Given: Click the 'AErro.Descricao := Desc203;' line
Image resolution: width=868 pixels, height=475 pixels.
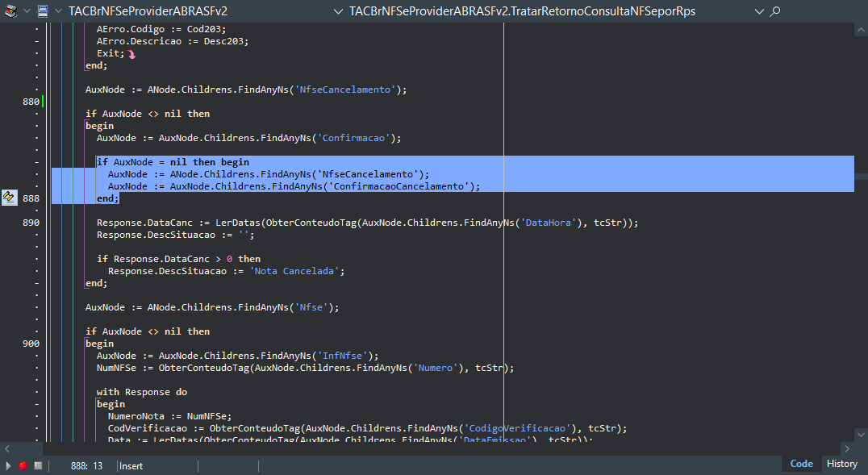Looking at the screenshot, I should [172, 41].
